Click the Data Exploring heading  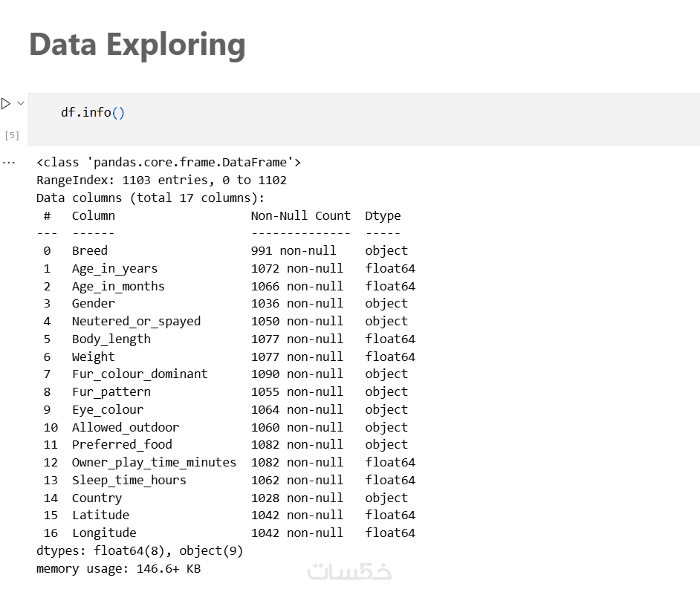click(x=137, y=45)
